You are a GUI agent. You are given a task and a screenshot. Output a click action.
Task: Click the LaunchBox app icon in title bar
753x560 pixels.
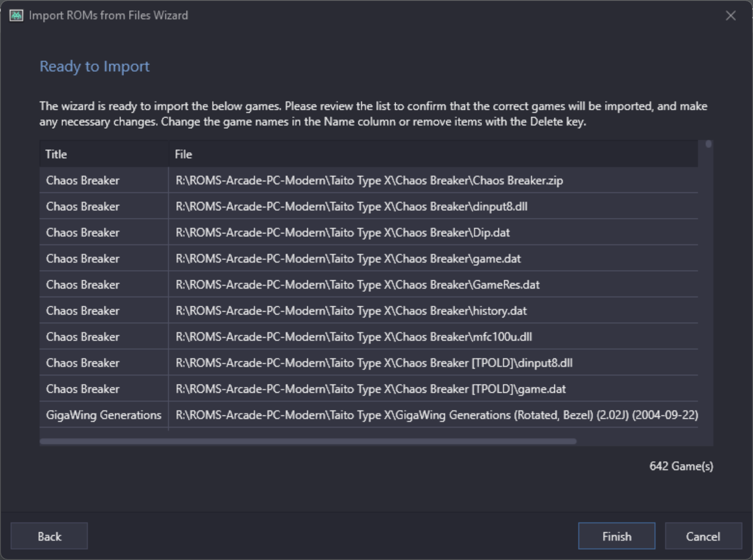(x=16, y=15)
